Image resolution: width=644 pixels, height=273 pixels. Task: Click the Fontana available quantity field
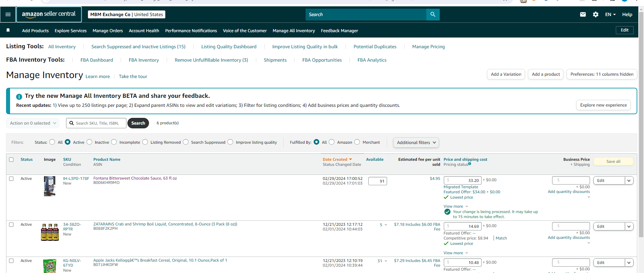coord(378,181)
